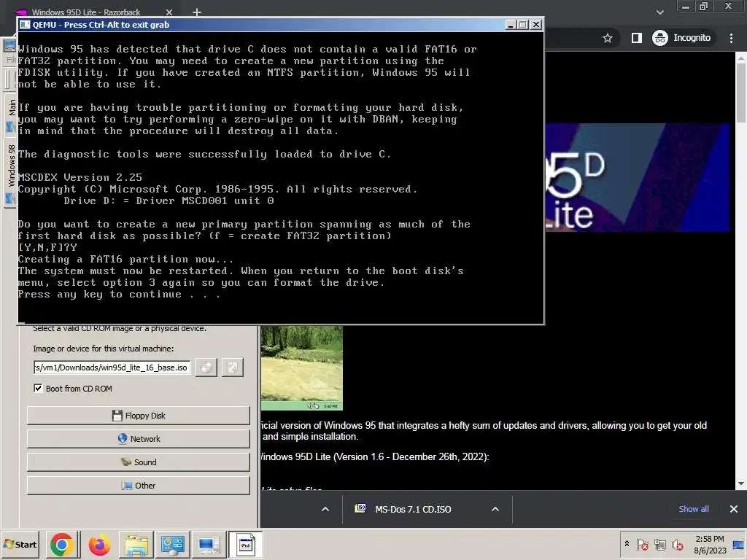
Task: Close the Chrome downloads bar
Action: pos(734,509)
